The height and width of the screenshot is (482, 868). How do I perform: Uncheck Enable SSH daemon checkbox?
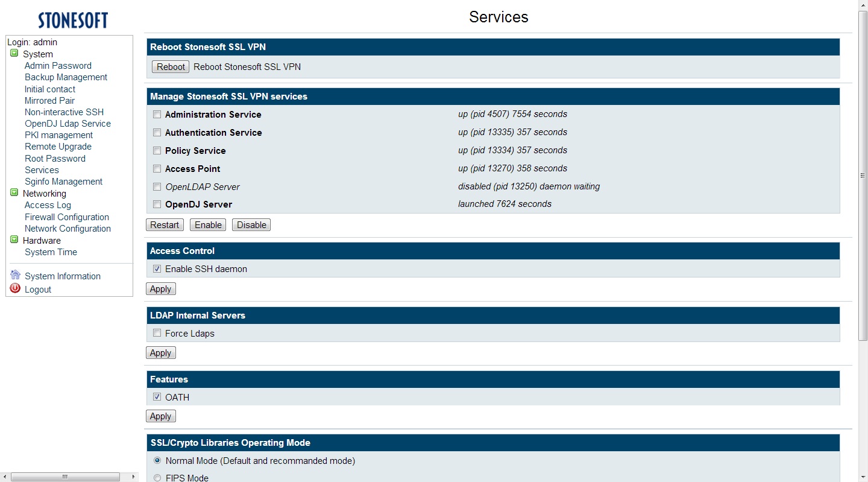point(157,269)
